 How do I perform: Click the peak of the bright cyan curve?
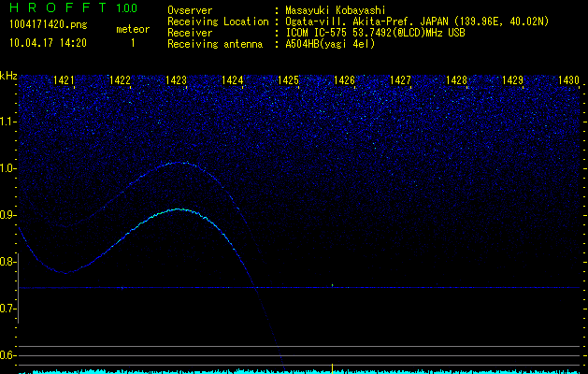179,209
